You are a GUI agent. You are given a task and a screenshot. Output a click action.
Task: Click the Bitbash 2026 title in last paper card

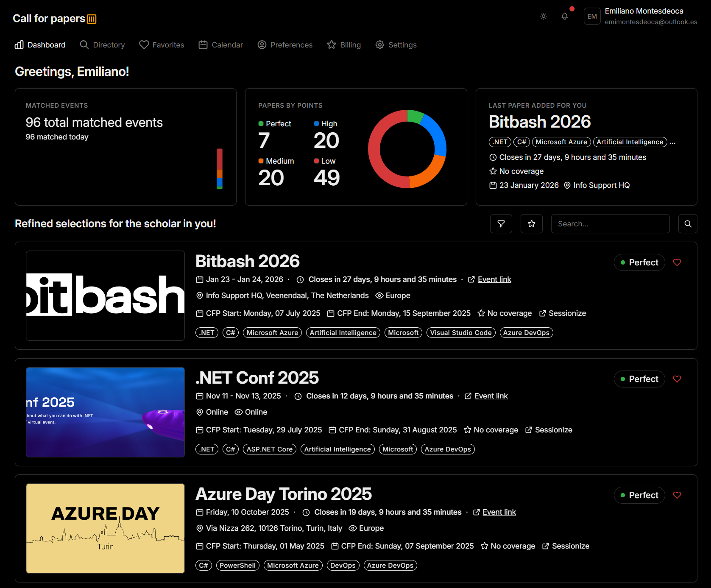tap(540, 122)
